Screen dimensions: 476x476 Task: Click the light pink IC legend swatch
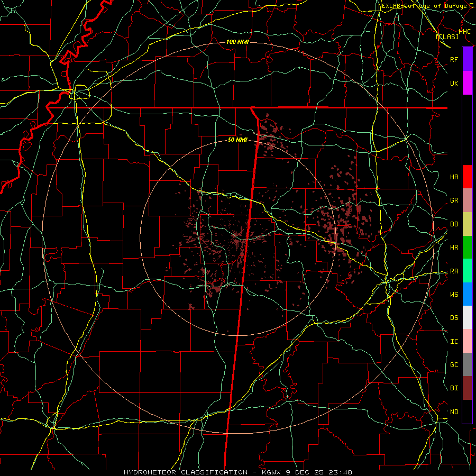point(467,341)
